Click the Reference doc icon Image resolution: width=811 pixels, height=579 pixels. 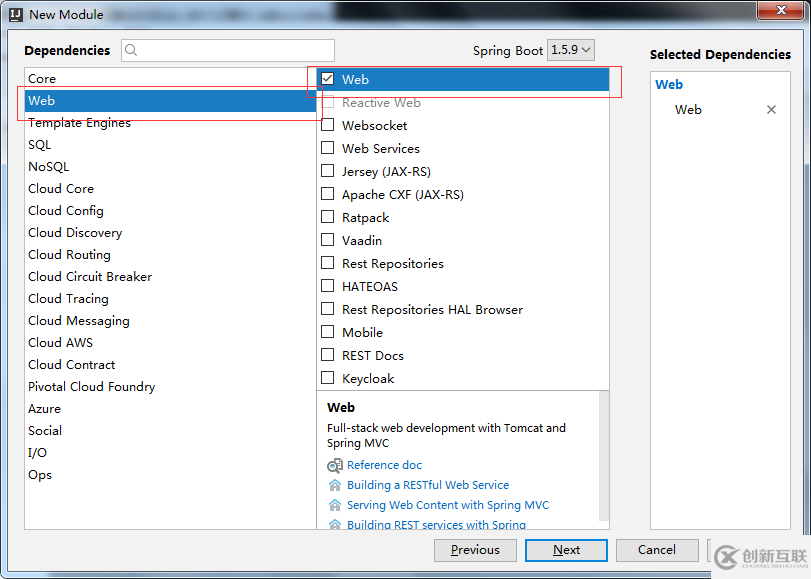pos(335,465)
